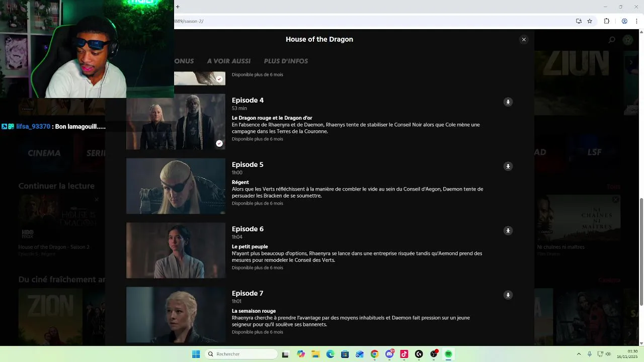This screenshot has width=644, height=362.
Task: Play Episode 7 from its thumbnail
Action: point(176,315)
